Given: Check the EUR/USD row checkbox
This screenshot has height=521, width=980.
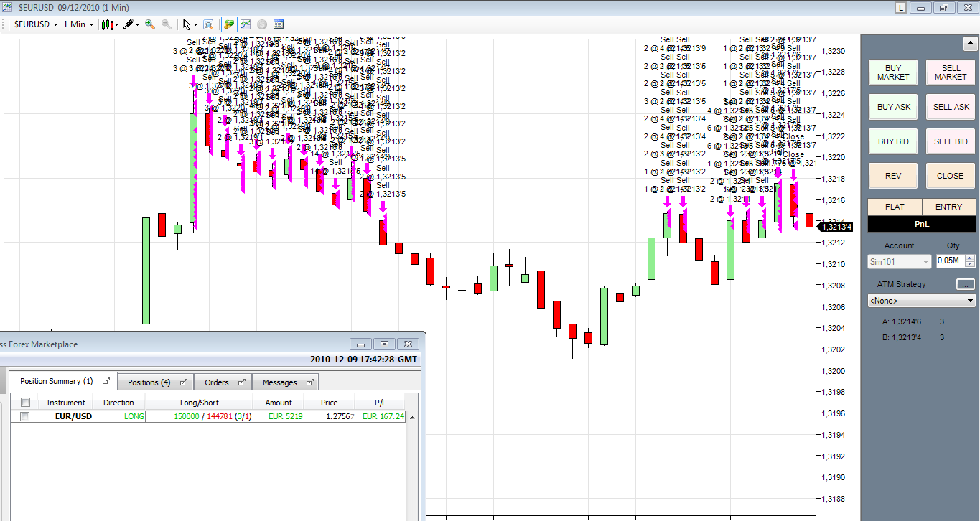Looking at the screenshot, I should click(x=25, y=416).
